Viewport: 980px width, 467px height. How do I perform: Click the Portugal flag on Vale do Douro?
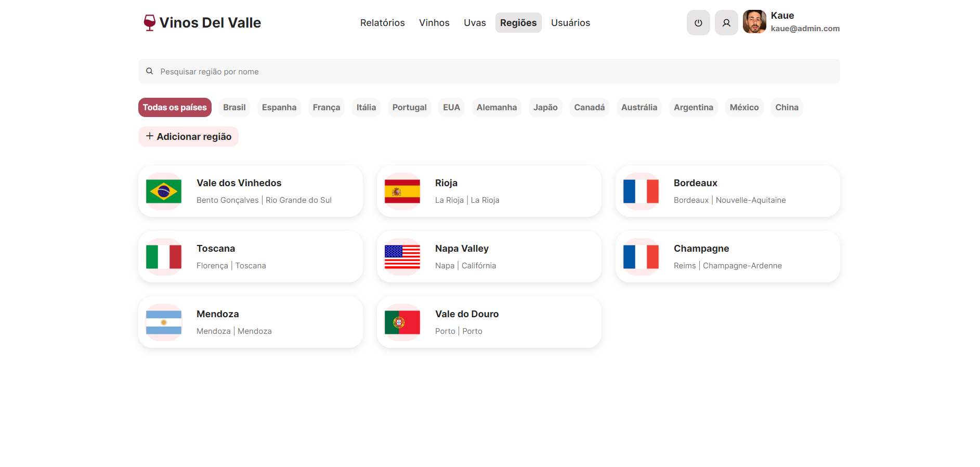(402, 322)
